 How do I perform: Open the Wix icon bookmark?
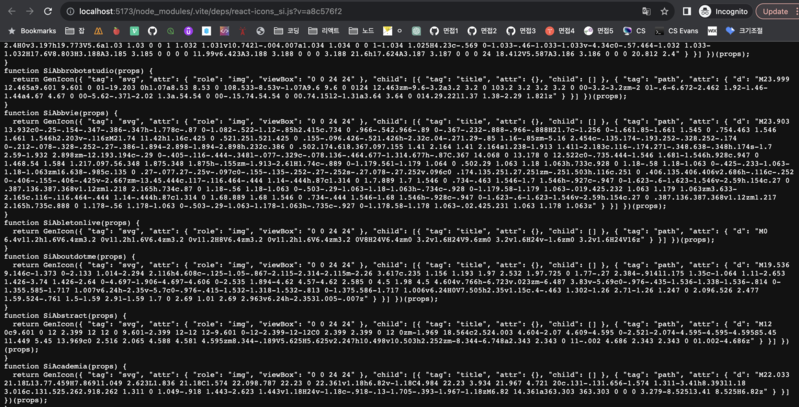tap(712, 31)
